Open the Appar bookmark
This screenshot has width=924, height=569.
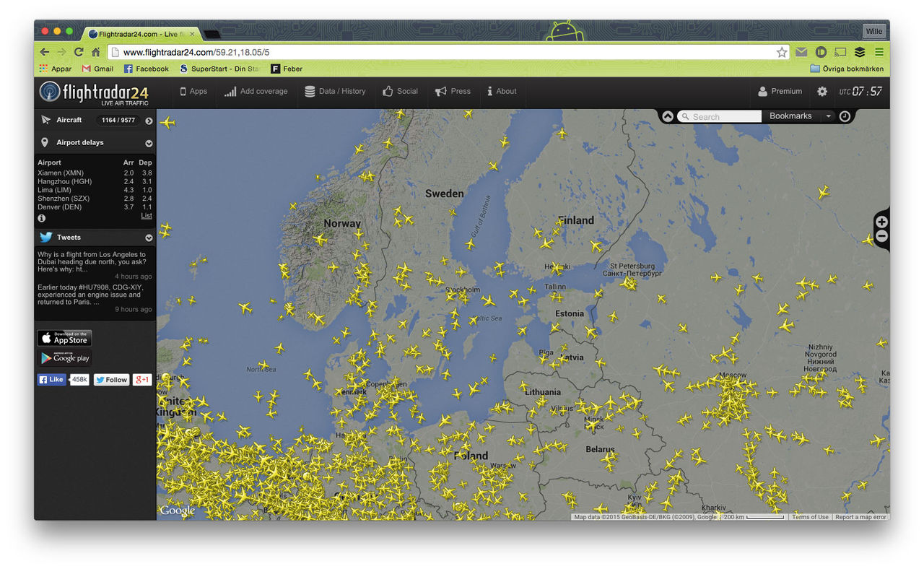pos(56,69)
